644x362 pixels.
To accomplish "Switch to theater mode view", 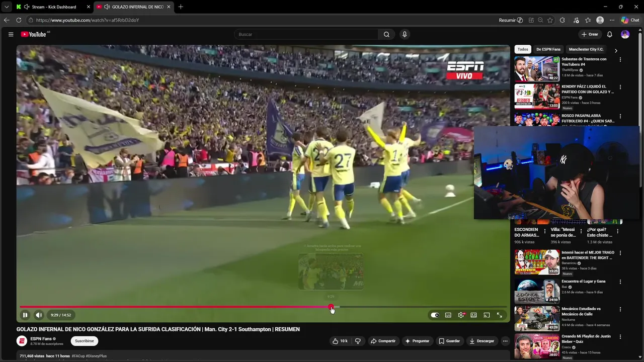I will (x=473, y=315).
